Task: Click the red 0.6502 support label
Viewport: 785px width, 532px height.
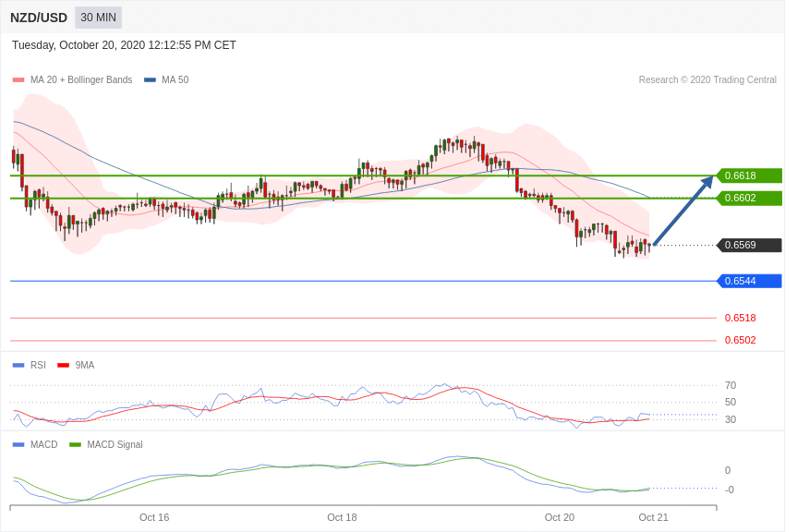Action: 740,340
